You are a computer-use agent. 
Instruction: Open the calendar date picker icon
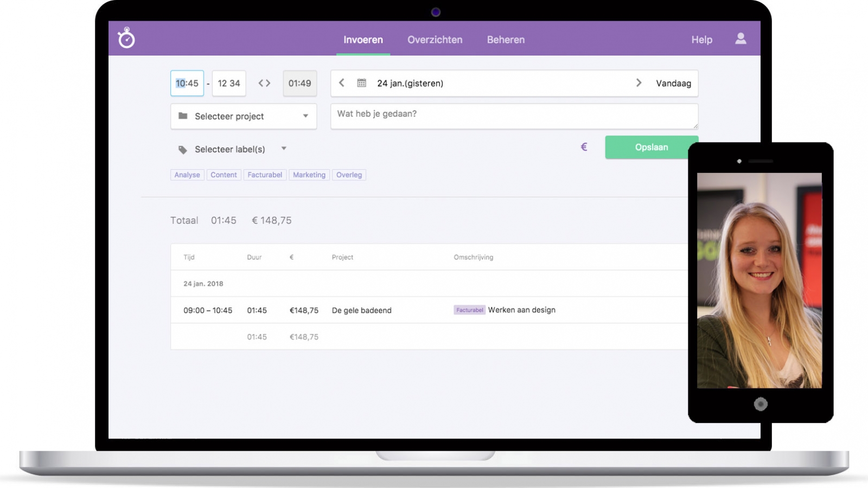click(x=361, y=83)
